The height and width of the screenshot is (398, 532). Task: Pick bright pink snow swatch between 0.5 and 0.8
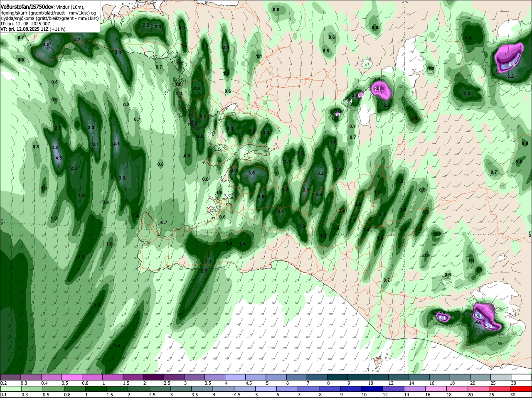71,377
